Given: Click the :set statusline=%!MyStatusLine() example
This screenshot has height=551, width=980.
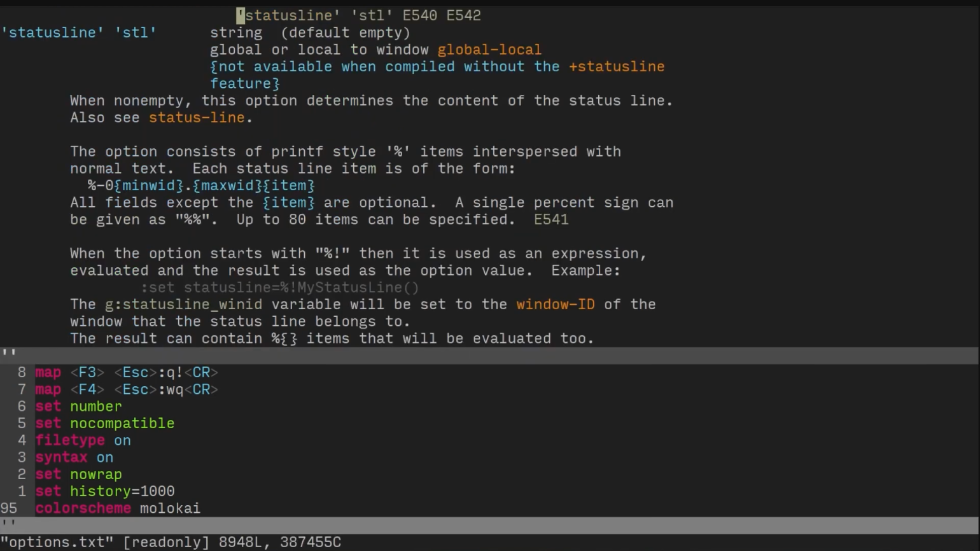Looking at the screenshot, I should (x=280, y=288).
